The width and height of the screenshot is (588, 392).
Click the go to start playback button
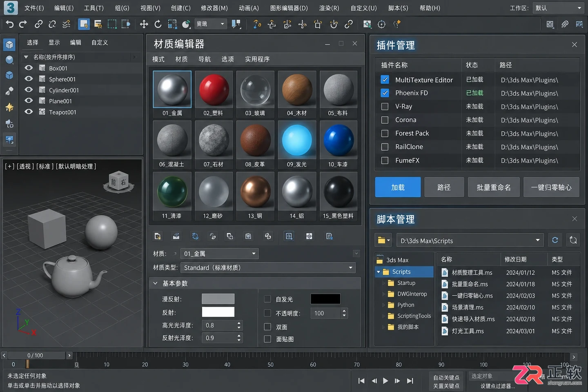361,381
